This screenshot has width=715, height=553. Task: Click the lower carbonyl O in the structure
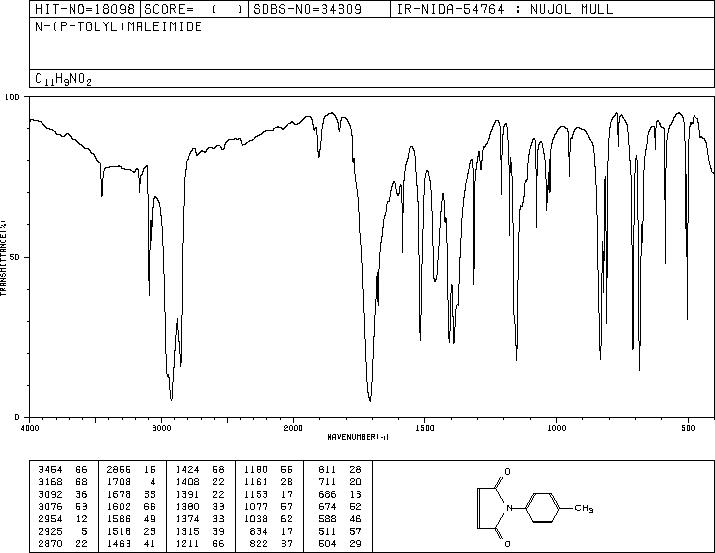click(508, 543)
